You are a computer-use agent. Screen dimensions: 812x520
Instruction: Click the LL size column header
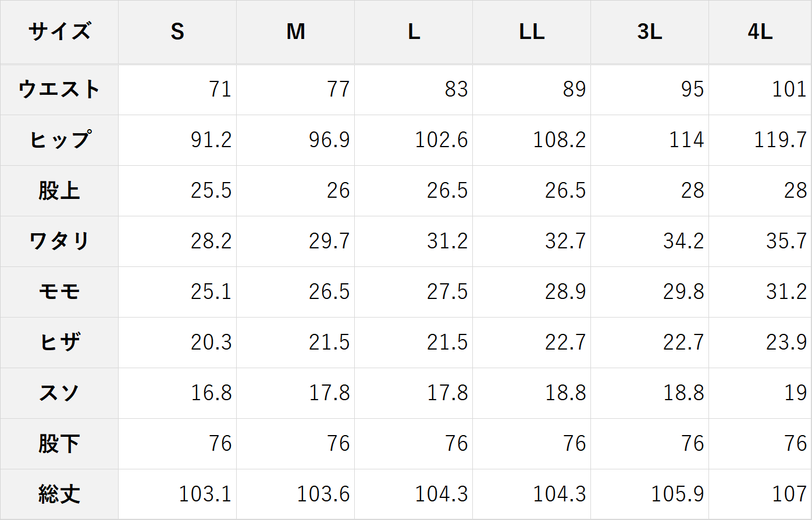click(532, 31)
